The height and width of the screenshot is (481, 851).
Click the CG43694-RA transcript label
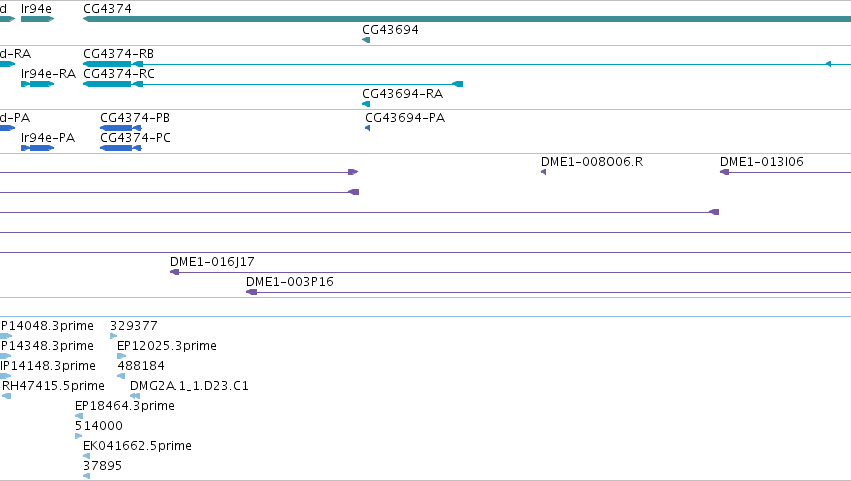click(402, 94)
